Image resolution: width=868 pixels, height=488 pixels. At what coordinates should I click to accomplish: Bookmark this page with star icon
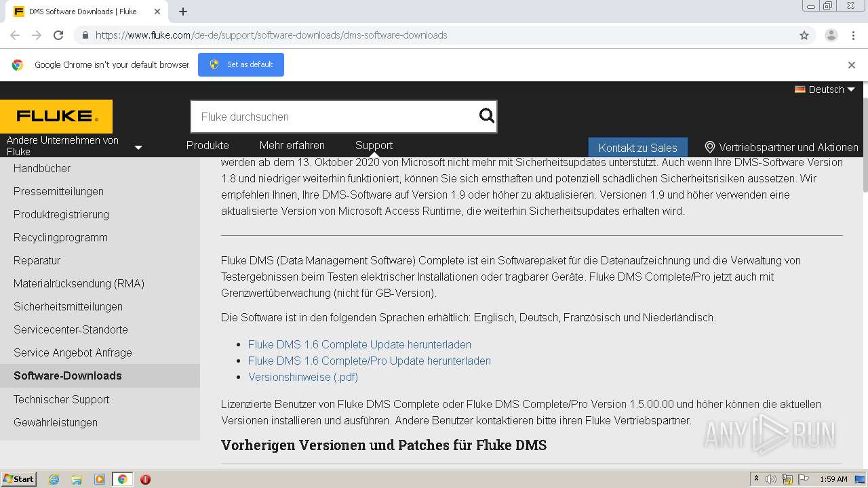(804, 35)
